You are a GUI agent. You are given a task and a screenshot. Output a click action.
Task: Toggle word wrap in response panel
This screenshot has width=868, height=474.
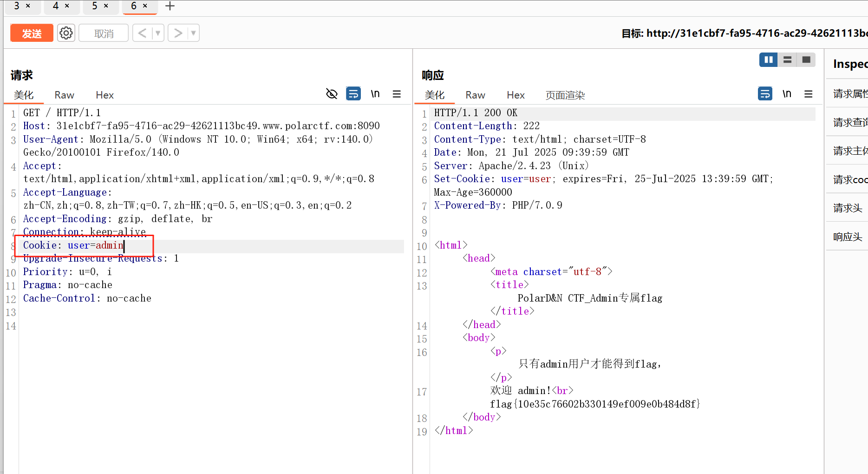pyautogui.click(x=765, y=94)
